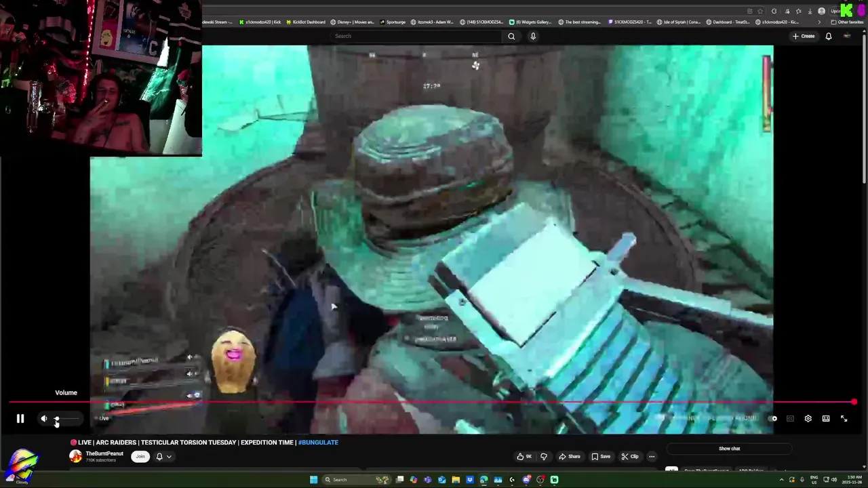Open TheBurntPeanut channel avatar

tap(75, 456)
